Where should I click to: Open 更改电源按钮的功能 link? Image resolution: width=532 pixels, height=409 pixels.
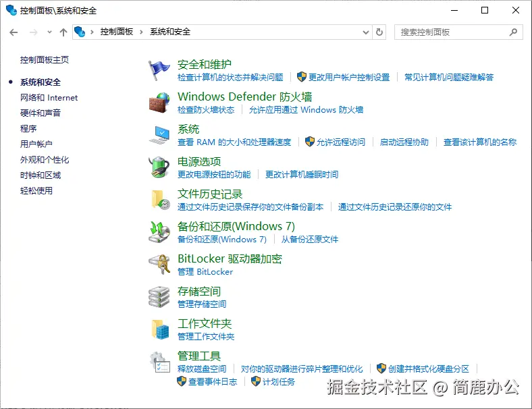[x=214, y=174]
